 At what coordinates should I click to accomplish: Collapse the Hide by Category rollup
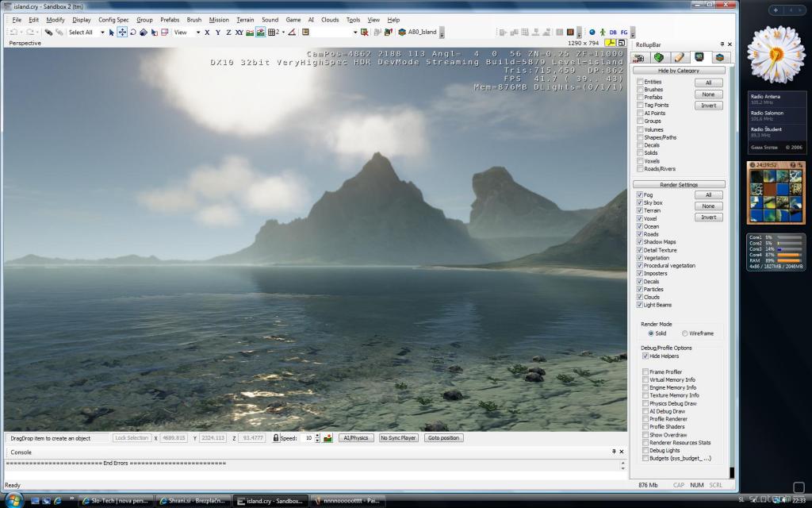pyautogui.click(x=679, y=71)
